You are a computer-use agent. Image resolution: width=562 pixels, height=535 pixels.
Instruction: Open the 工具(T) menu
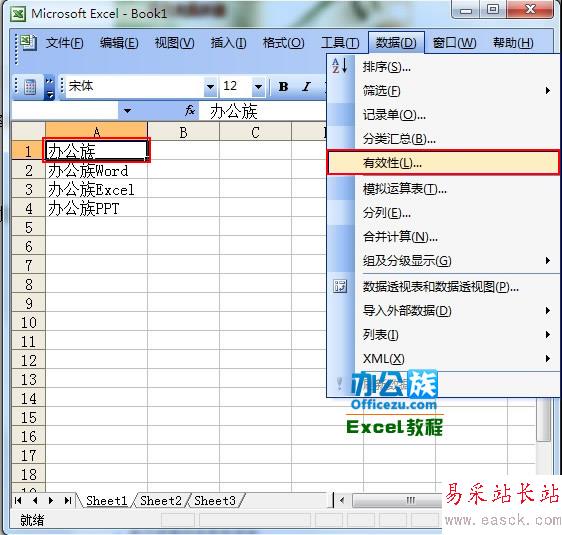(x=340, y=43)
